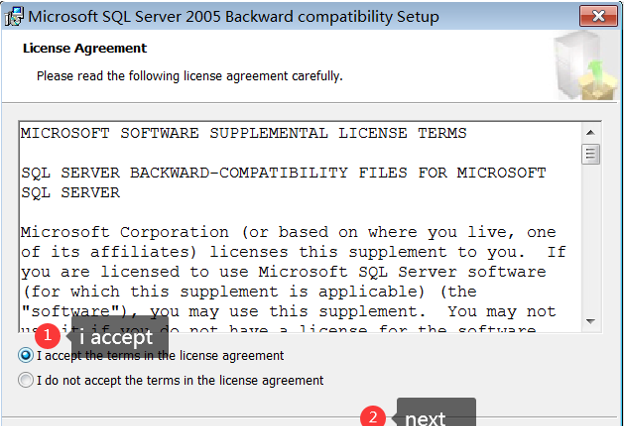
Task: Click the scrollbar up arrow in license text
Action: point(590,133)
